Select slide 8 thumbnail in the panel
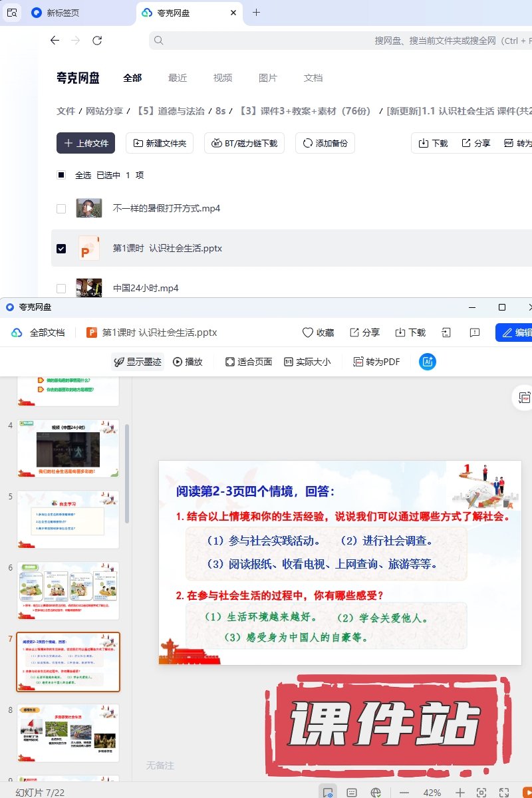 [x=68, y=732]
